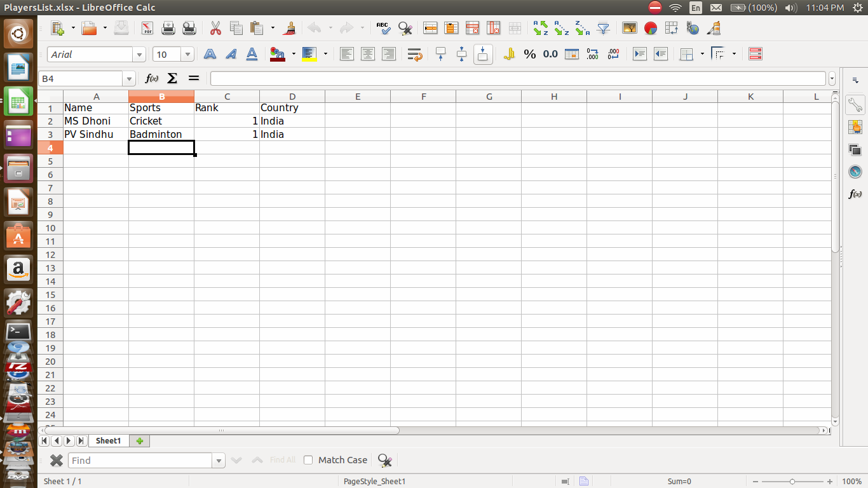The width and height of the screenshot is (868, 488).
Task: Add a new sheet with plus button
Action: click(140, 441)
